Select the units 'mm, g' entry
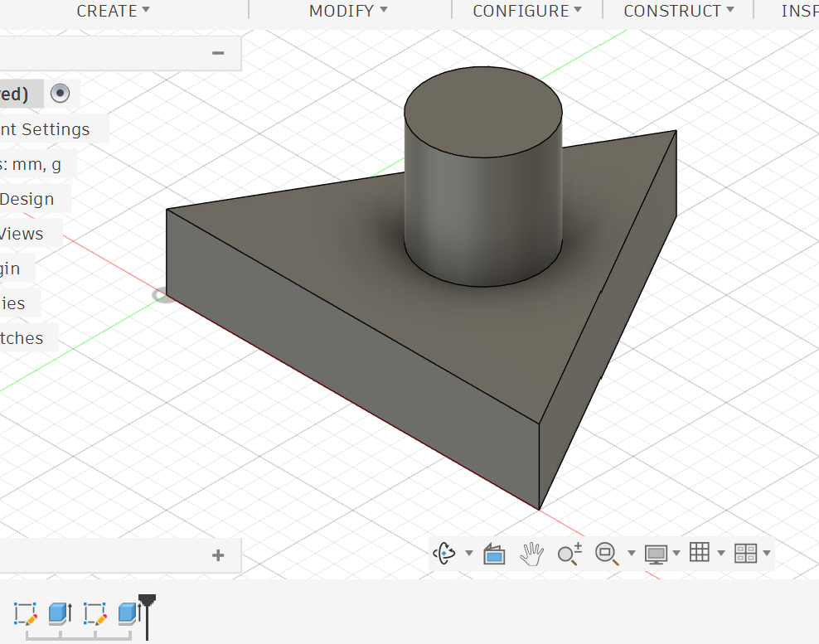The height and width of the screenshot is (644, 819). click(31, 165)
